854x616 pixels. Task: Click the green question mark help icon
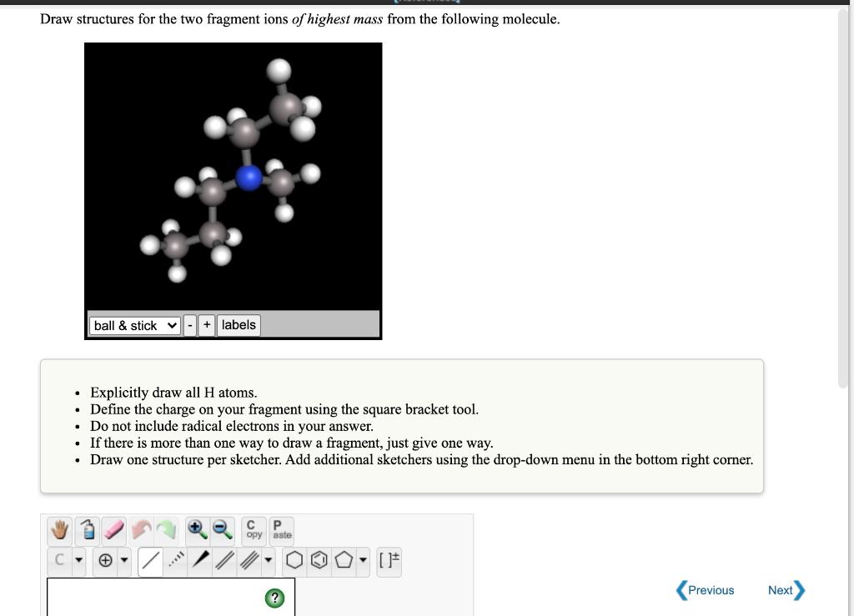click(274, 598)
